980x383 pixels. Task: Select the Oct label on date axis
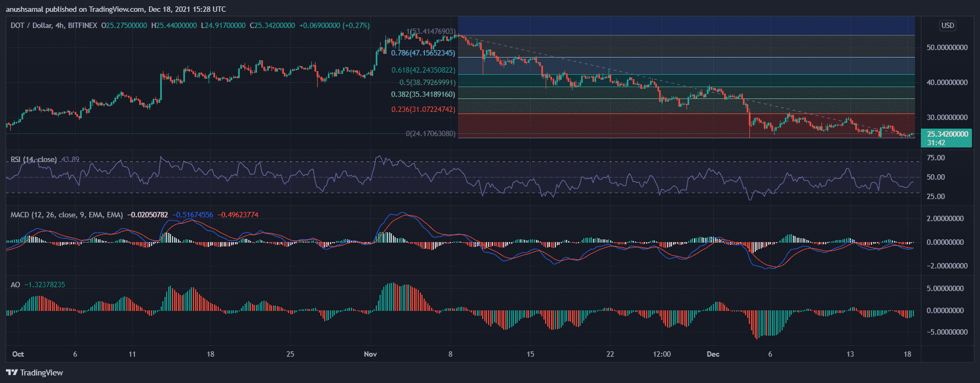[18, 354]
